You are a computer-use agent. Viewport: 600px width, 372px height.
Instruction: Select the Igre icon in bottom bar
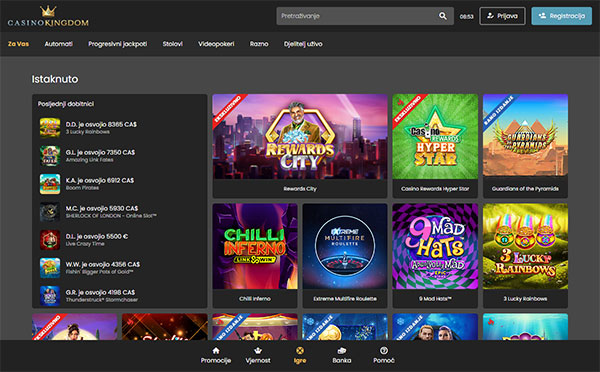point(300,351)
